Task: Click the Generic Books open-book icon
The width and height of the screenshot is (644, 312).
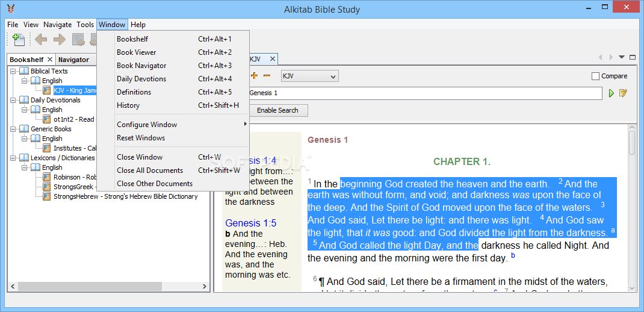Action: [24, 129]
